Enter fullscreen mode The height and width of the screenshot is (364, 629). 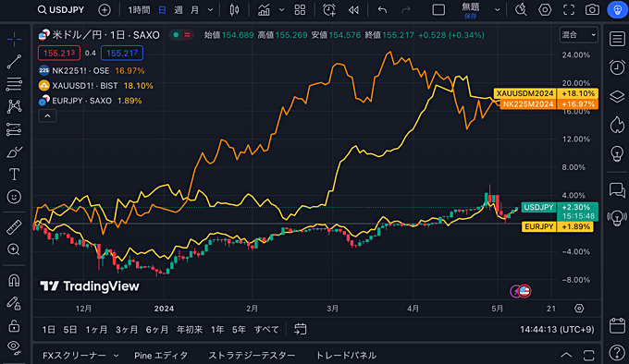(x=569, y=10)
